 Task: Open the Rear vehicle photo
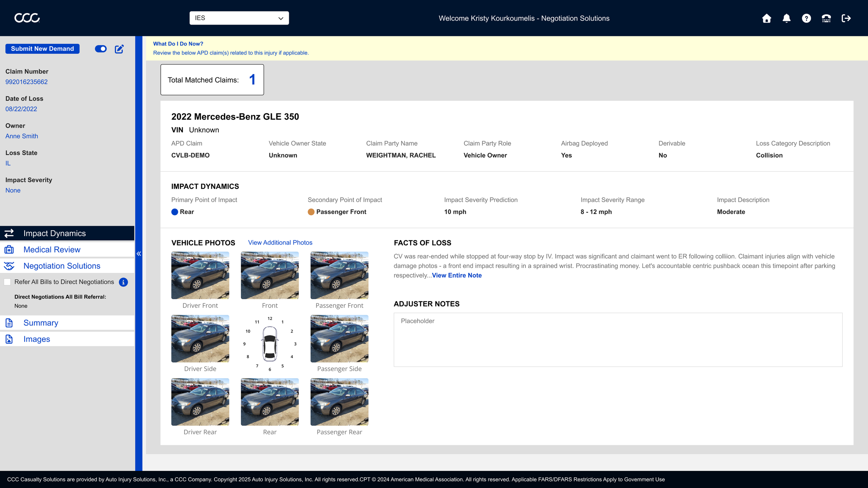pyautogui.click(x=270, y=402)
